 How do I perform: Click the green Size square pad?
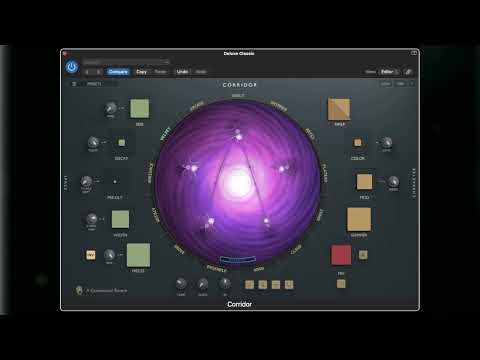140,108
